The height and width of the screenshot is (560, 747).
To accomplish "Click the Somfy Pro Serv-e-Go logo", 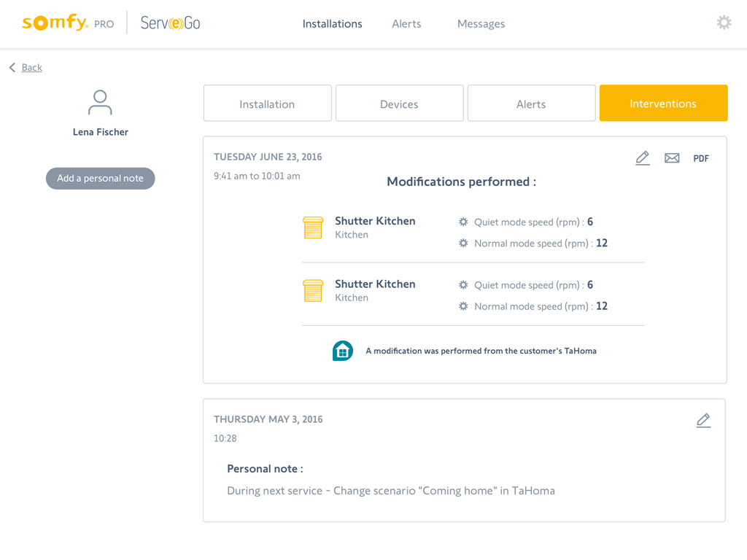I will click(x=111, y=23).
